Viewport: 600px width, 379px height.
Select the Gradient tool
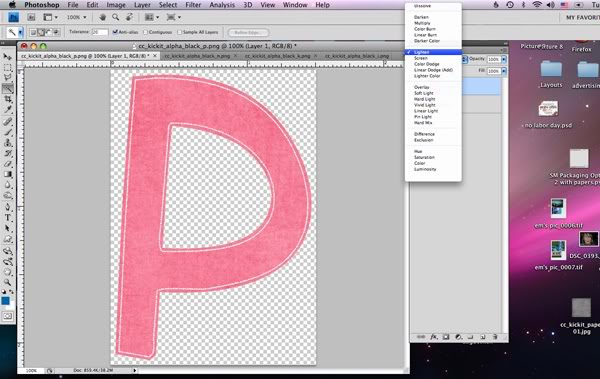pyautogui.click(x=7, y=175)
